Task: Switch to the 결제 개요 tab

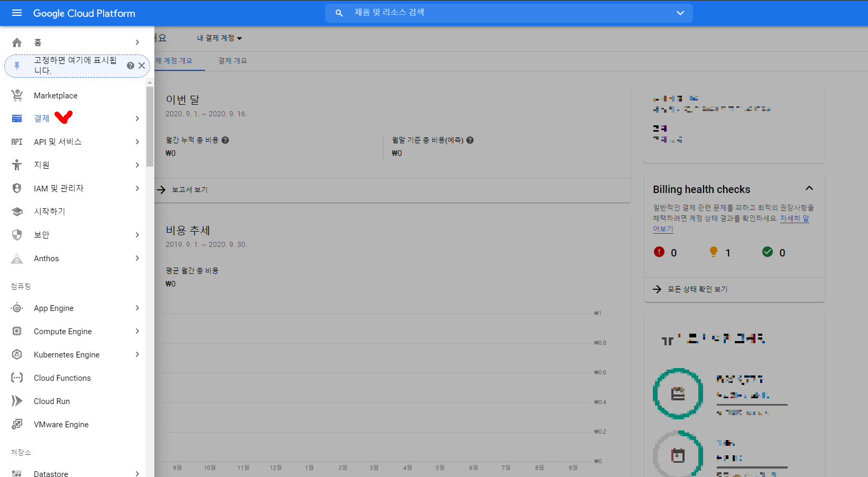Action: (x=233, y=61)
